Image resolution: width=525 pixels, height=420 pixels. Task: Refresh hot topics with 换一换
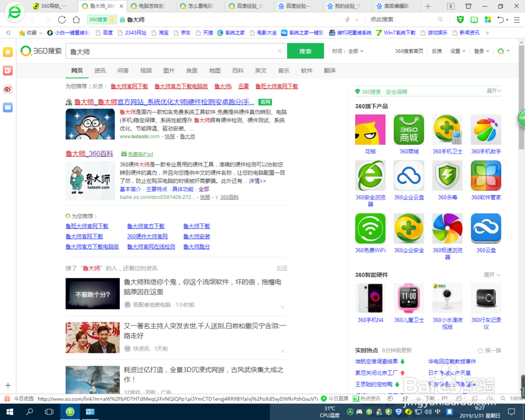(x=489, y=350)
